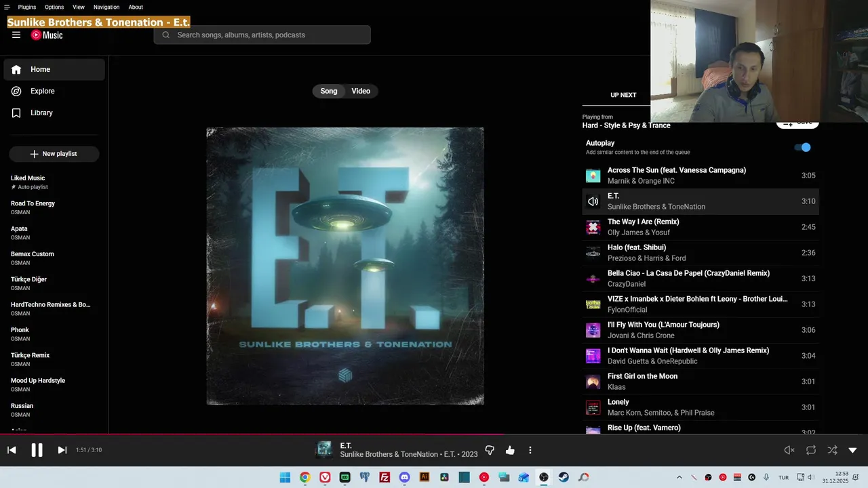Click the microphone tray icon
Viewport: 868px width, 488px height.
pos(766,477)
